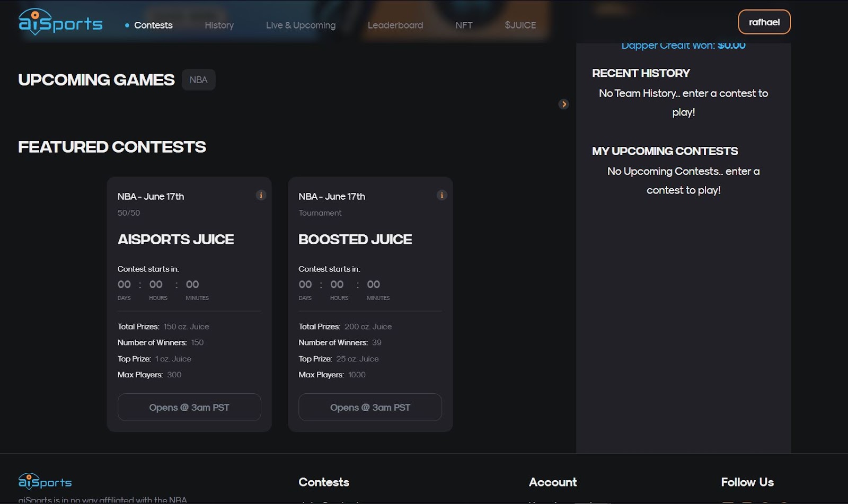848x504 pixels.
Task: Click the last social icon under Follow Us
Action: 784,502
